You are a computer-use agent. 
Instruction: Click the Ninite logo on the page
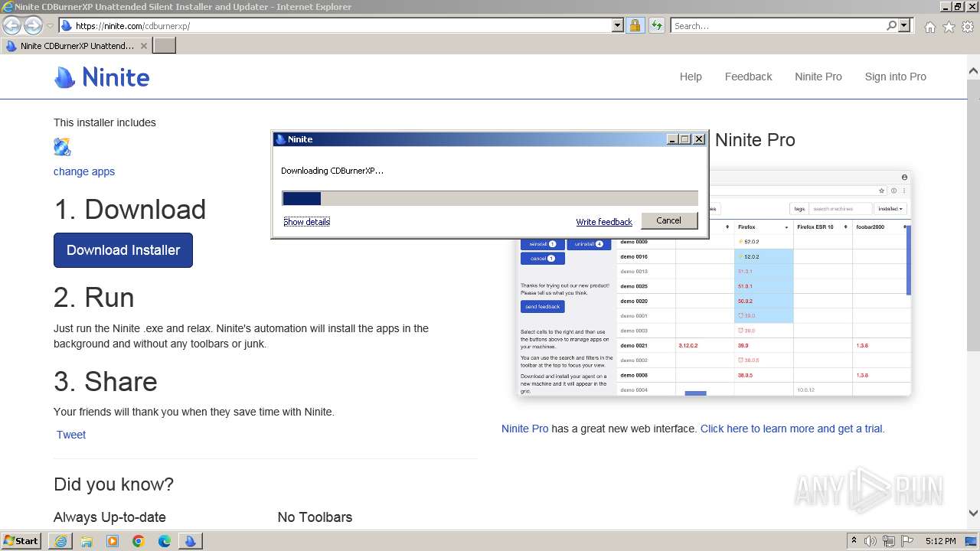[x=102, y=77]
